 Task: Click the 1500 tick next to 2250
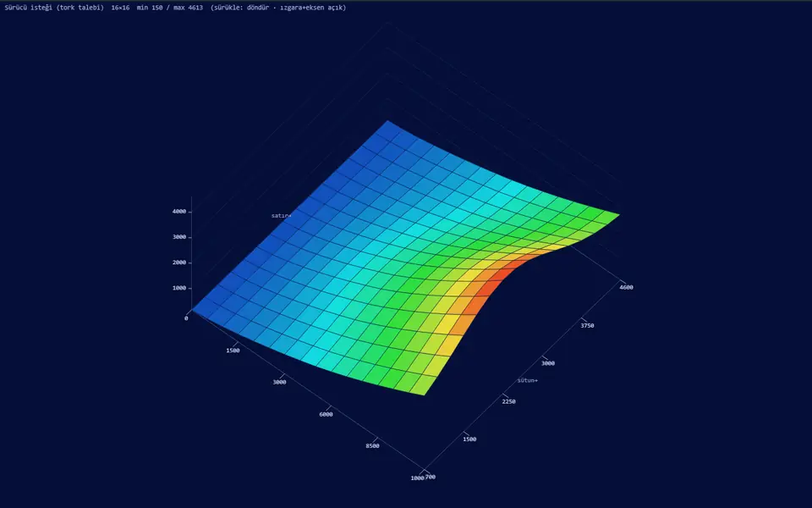pos(469,439)
